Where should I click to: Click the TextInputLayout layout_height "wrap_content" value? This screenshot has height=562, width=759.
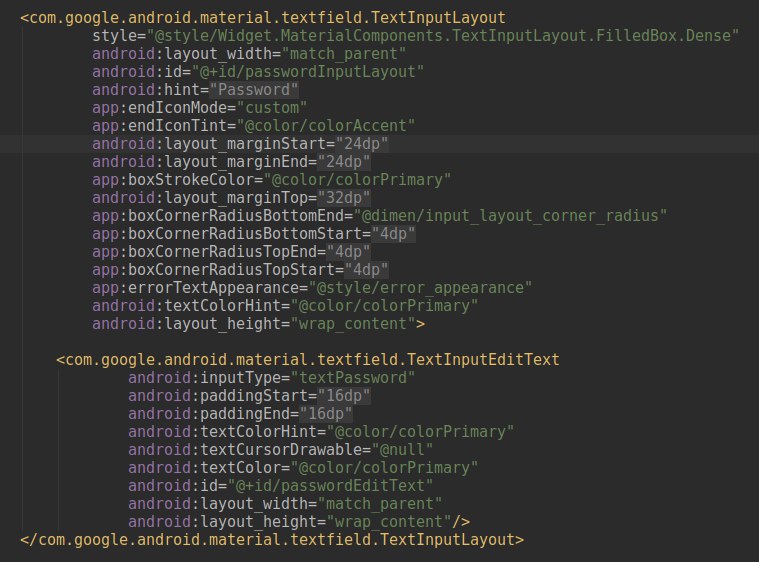(353, 324)
